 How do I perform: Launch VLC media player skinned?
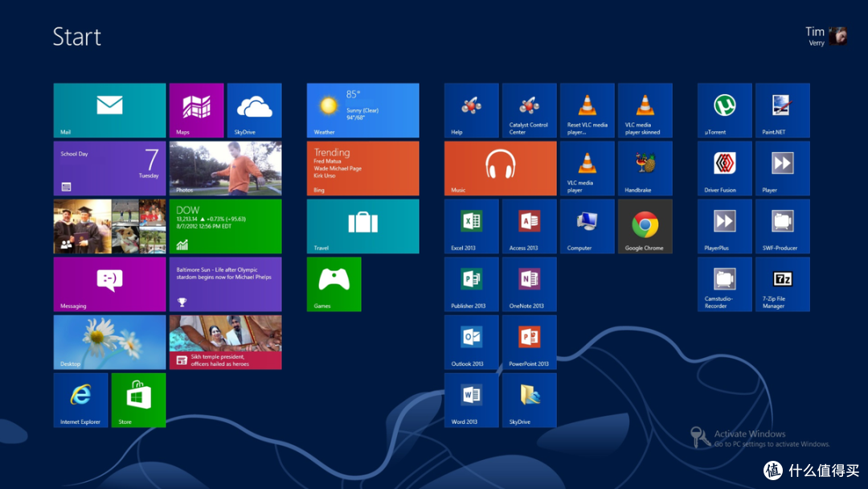pos(645,110)
